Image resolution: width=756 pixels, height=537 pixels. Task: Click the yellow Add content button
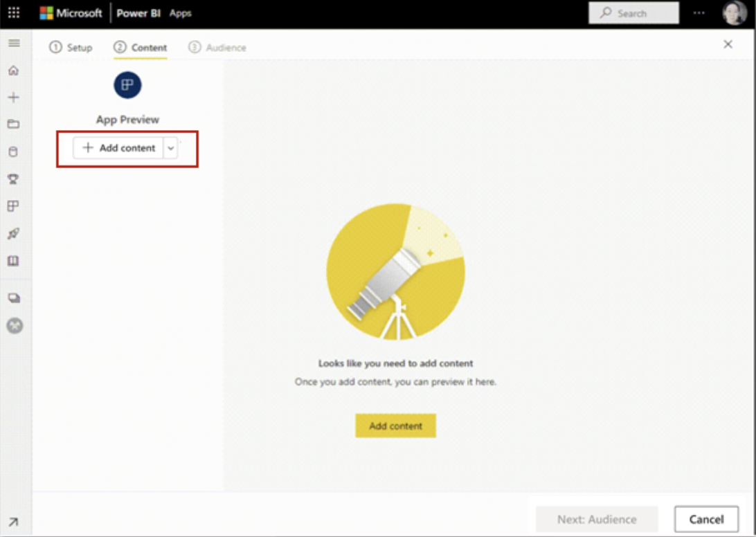[x=395, y=426]
